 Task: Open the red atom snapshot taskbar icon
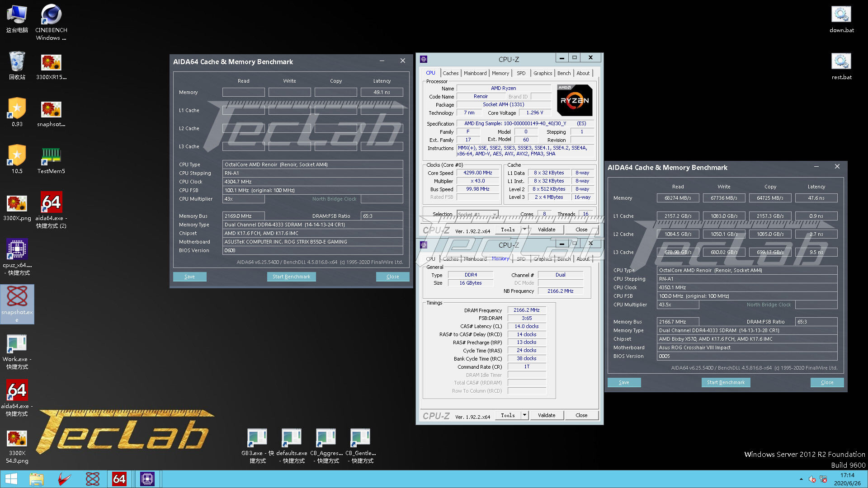pyautogui.click(x=93, y=479)
